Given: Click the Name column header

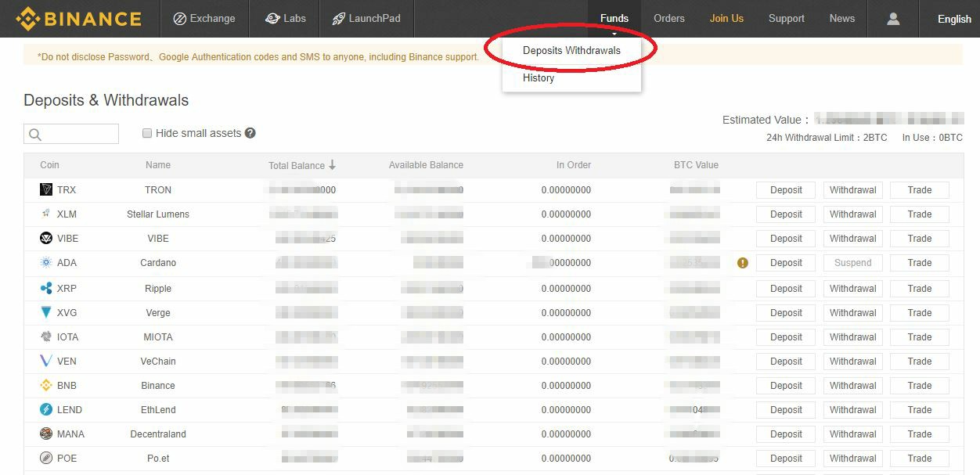Looking at the screenshot, I should [158, 165].
